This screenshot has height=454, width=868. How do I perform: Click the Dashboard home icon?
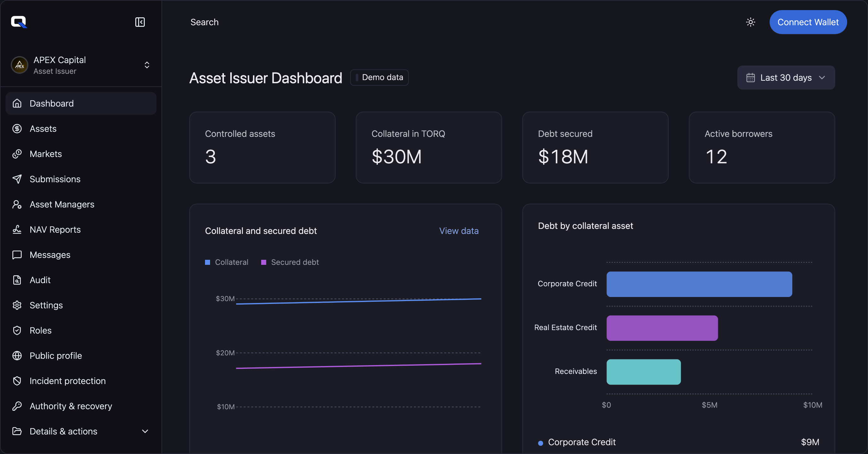(17, 103)
